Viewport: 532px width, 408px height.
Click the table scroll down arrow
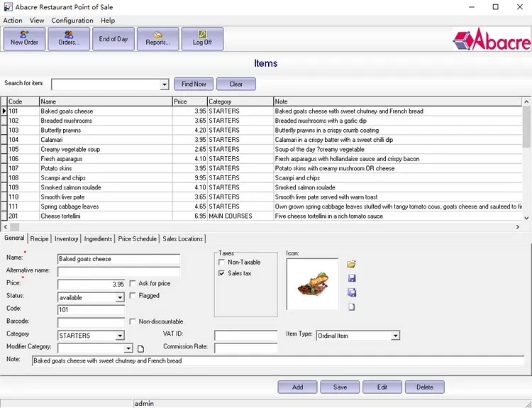click(x=526, y=219)
